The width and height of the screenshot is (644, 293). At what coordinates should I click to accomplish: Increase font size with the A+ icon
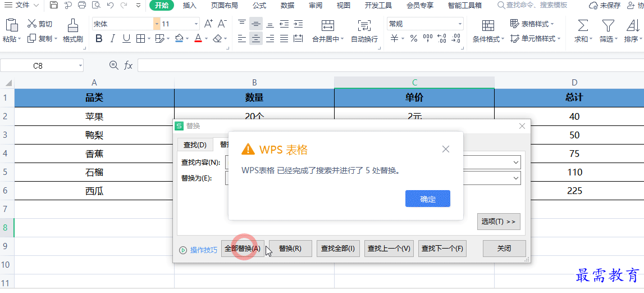click(209, 24)
